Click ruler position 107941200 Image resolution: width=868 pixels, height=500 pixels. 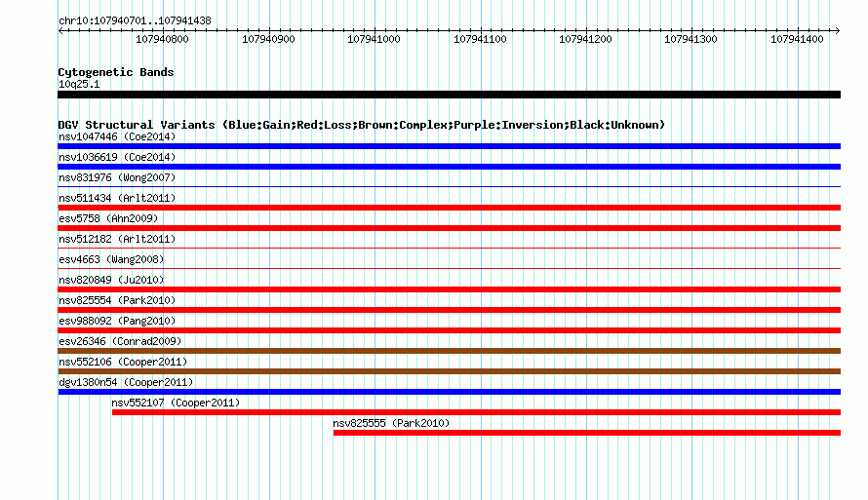586,39
